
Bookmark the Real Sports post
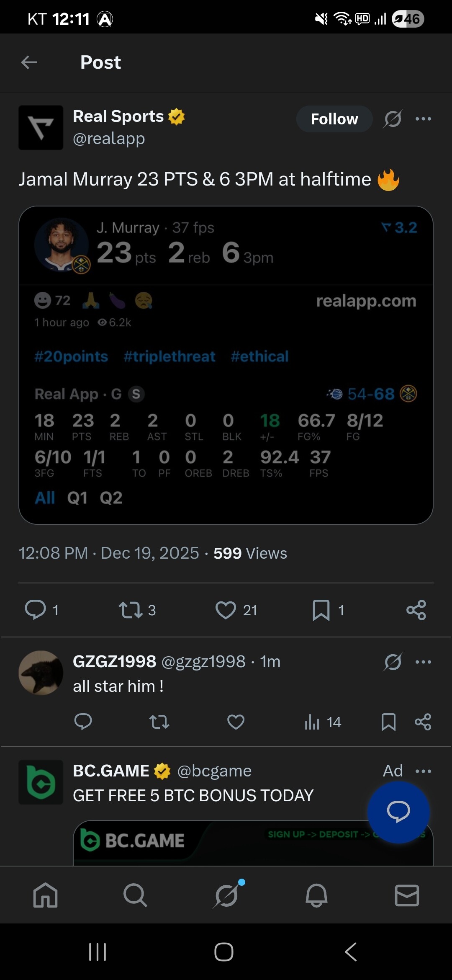click(x=321, y=610)
